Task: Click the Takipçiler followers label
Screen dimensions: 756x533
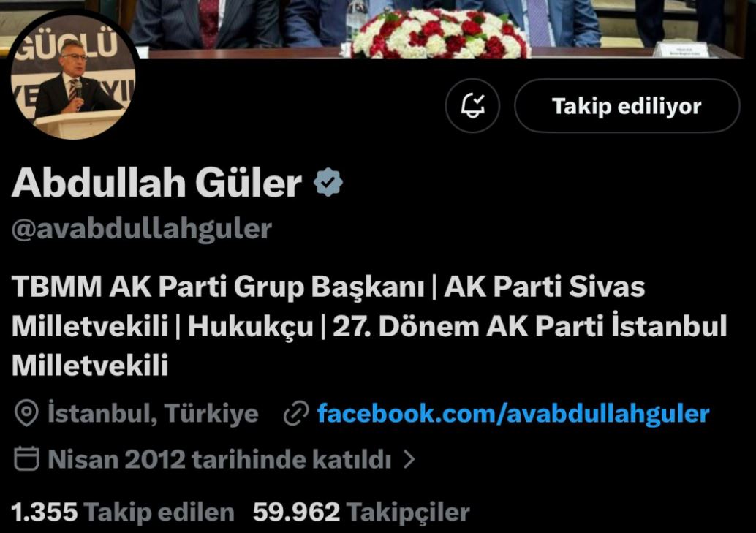Action: point(408,512)
